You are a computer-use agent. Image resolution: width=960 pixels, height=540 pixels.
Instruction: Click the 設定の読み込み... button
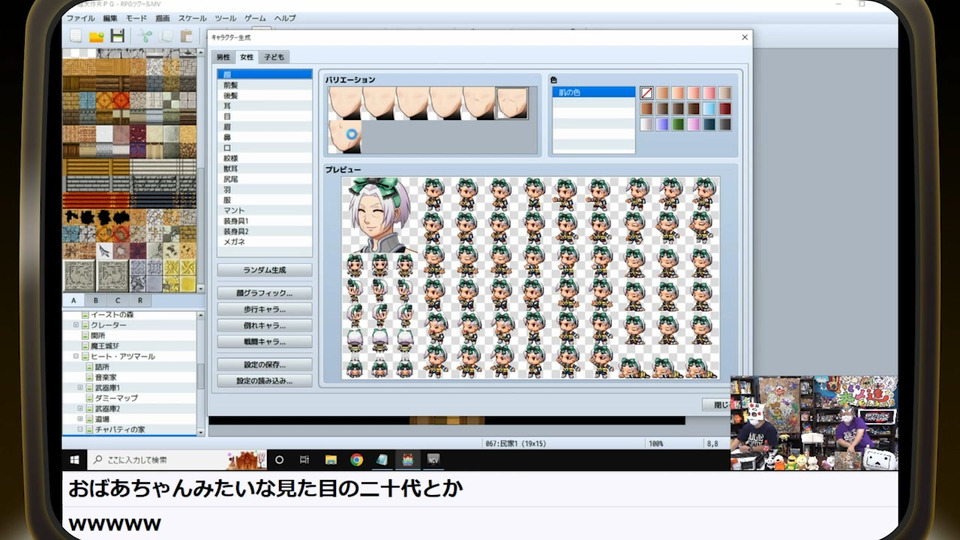click(264, 381)
